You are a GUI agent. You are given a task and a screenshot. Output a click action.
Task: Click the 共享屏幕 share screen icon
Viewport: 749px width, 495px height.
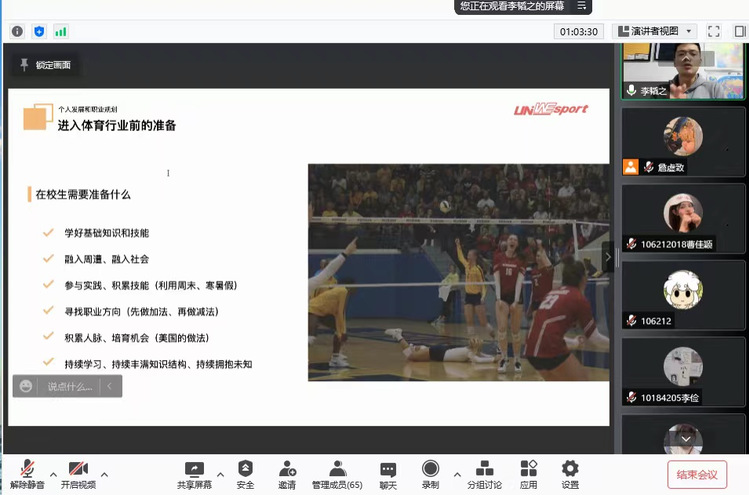[x=194, y=473]
